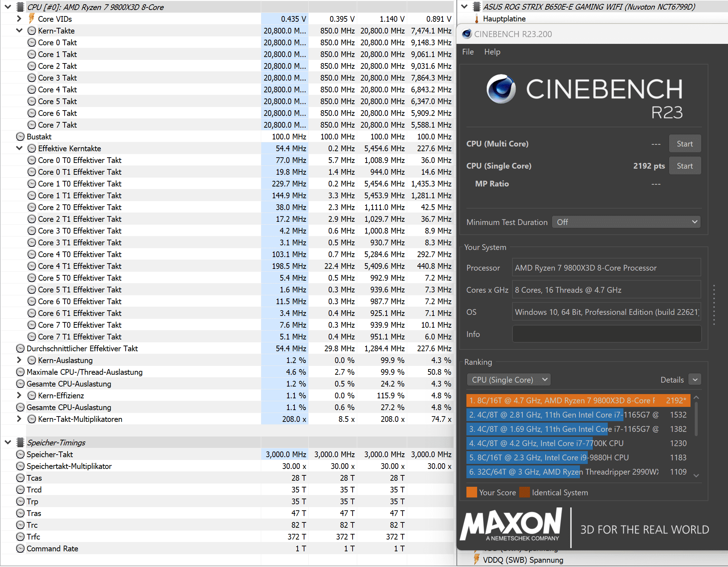Screen dimensions: 728x567
Task: Expand the Core VIDs sensor group
Action: point(19,19)
